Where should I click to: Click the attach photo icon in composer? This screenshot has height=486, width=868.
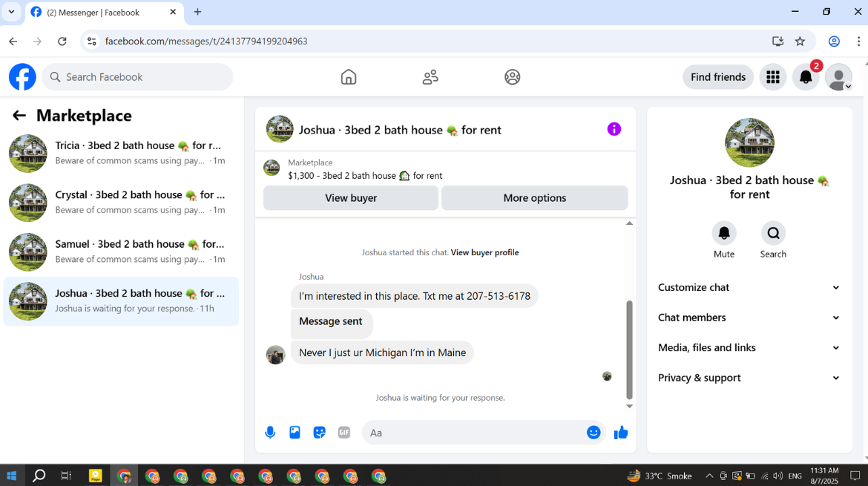[x=295, y=433]
